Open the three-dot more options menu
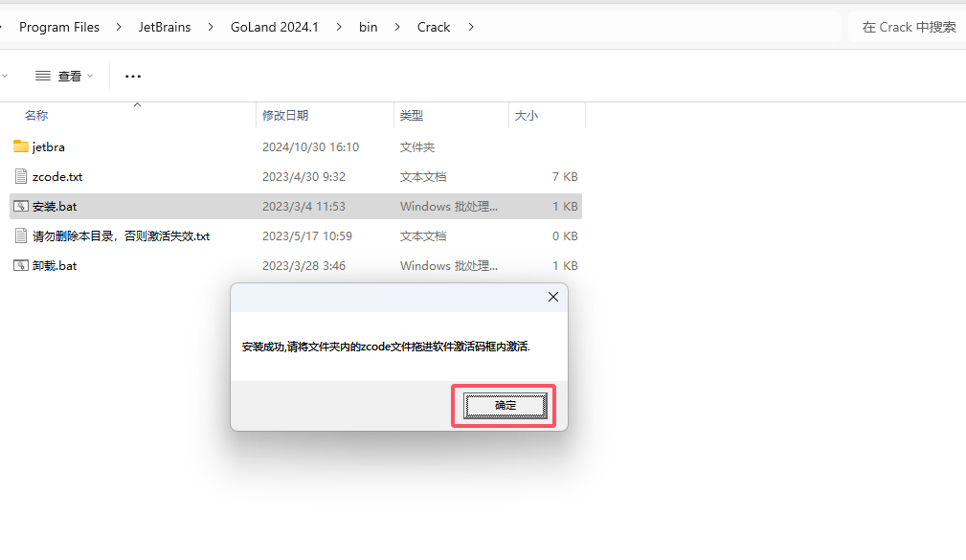The height and width of the screenshot is (560, 966). click(x=133, y=77)
